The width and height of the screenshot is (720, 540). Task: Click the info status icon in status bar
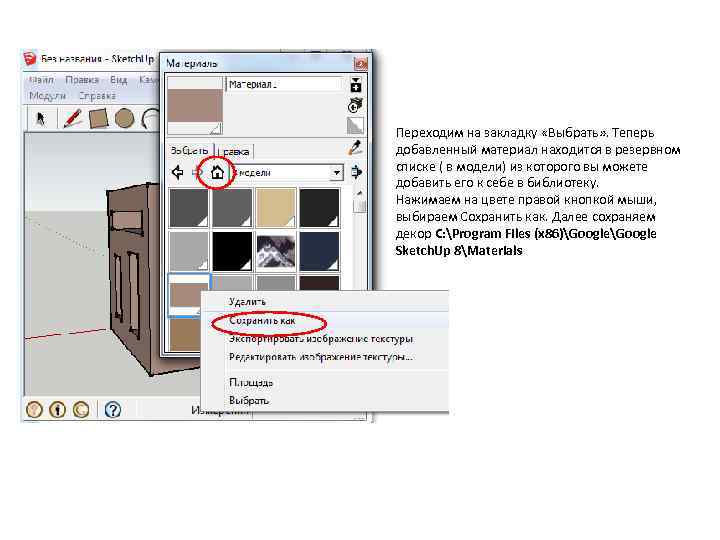coord(57,409)
